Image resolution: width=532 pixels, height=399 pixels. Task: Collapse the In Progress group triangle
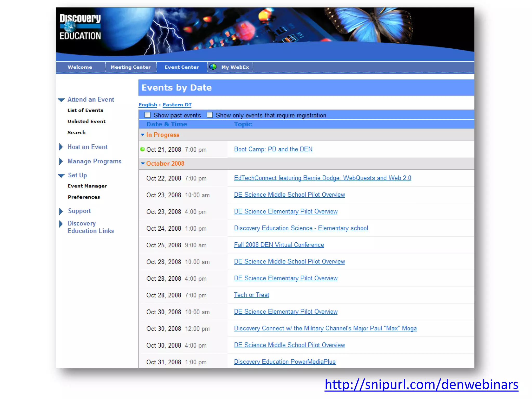tap(143, 135)
